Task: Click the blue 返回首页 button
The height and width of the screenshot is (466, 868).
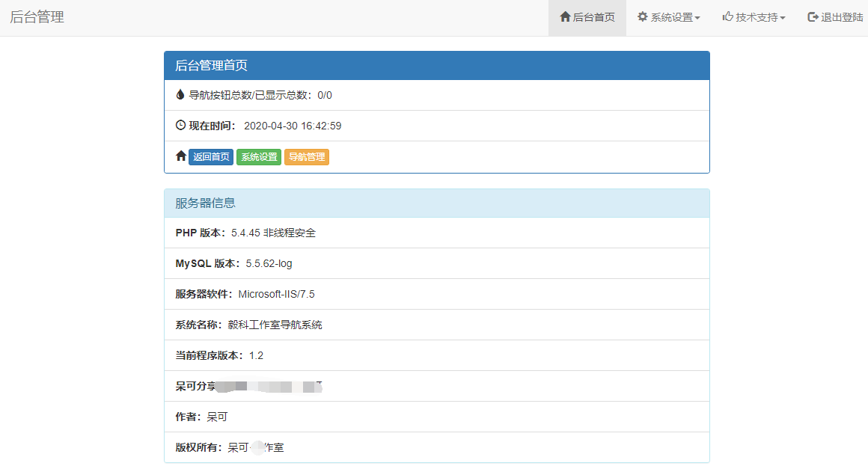Action: click(x=211, y=157)
